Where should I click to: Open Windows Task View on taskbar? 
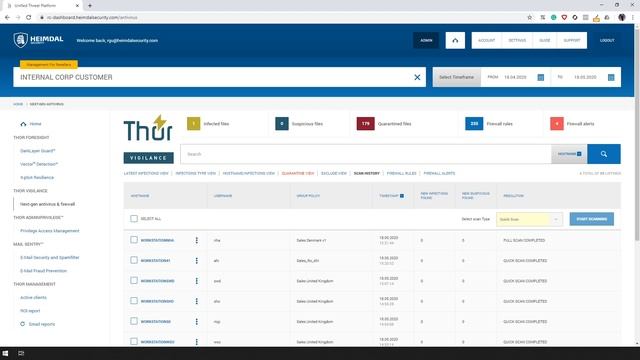click(x=21, y=353)
